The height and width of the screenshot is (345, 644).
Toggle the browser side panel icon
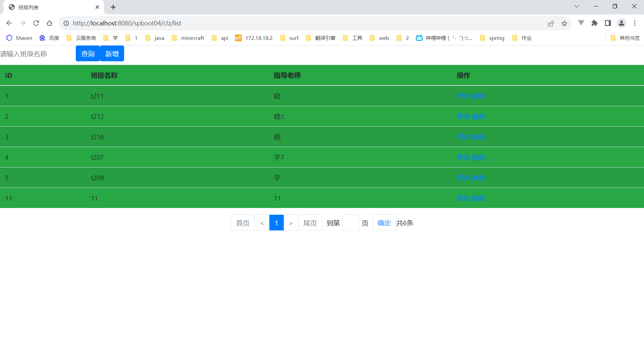608,23
